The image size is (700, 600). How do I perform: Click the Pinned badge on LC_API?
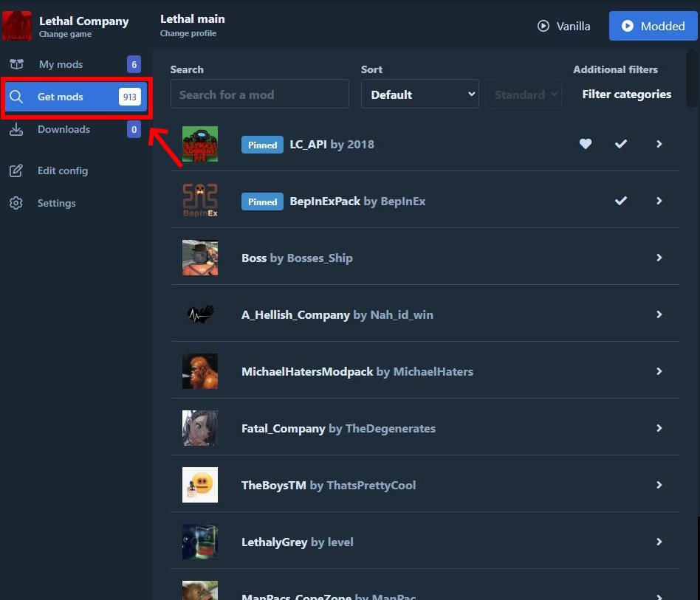pos(263,145)
